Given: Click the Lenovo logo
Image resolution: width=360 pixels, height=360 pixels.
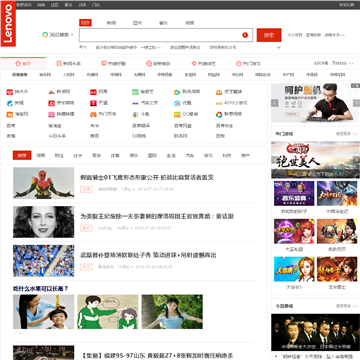Looking at the screenshot, I should (x=8, y=24).
